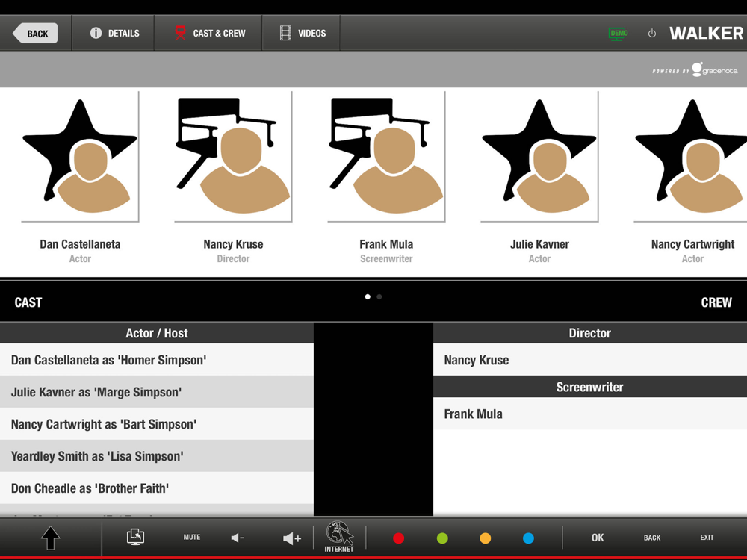Open the Details tab
The width and height of the screenshot is (747, 560).
[x=114, y=34]
